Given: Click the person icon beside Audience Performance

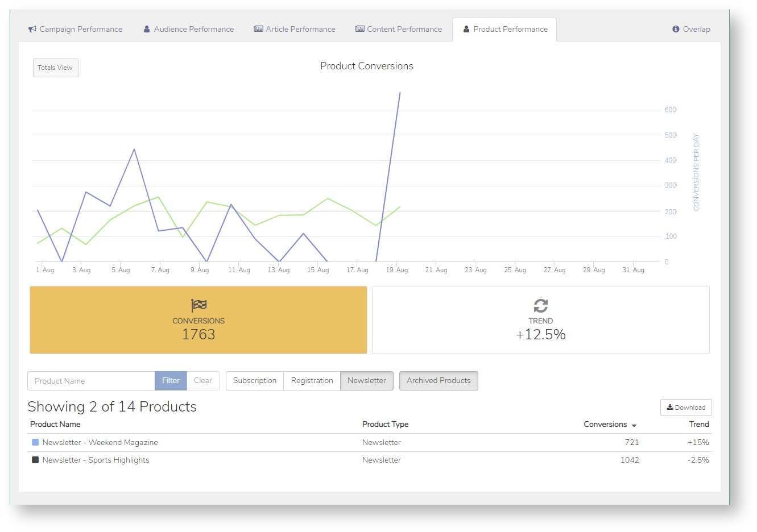Looking at the screenshot, I should [x=147, y=29].
